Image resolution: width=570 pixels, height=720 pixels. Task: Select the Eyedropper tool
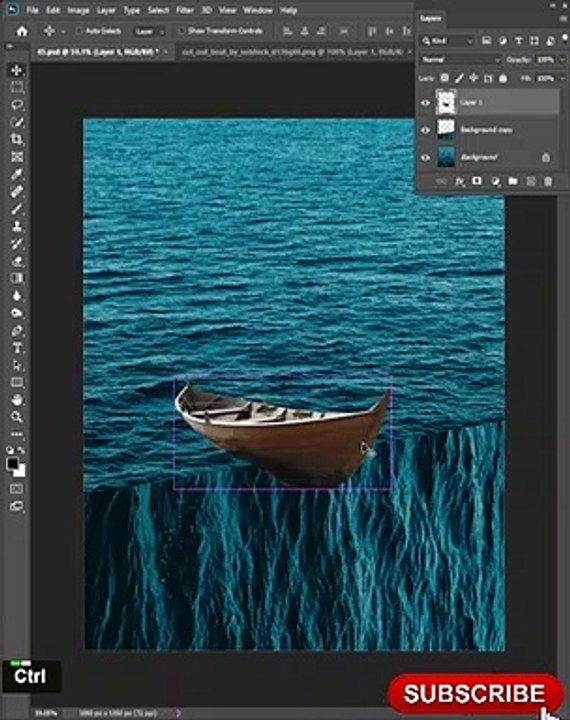(17, 174)
